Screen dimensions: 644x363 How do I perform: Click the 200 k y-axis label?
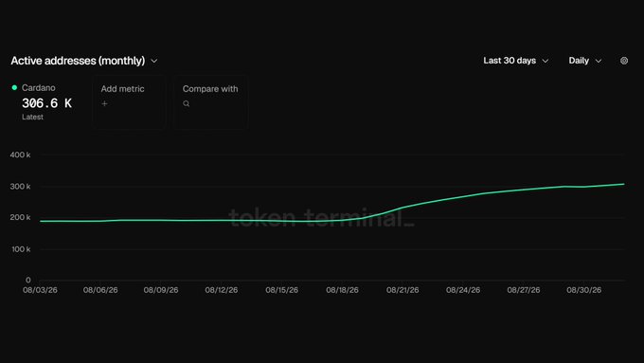[20, 217]
